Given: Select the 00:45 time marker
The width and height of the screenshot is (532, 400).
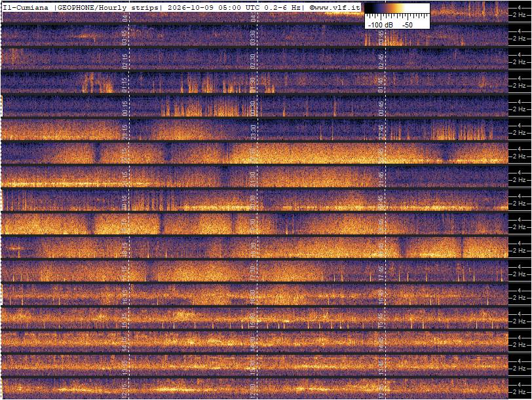Looking at the screenshot, I should (381, 109).
